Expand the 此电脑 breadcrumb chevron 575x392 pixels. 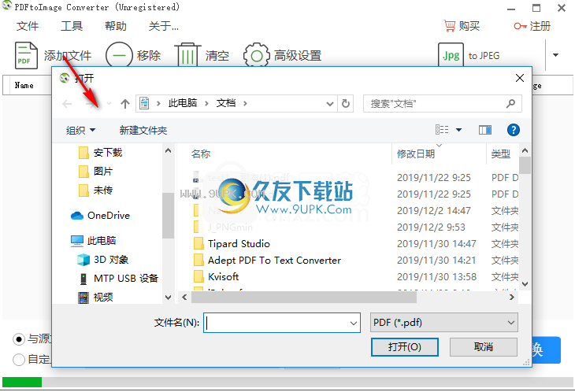point(206,104)
